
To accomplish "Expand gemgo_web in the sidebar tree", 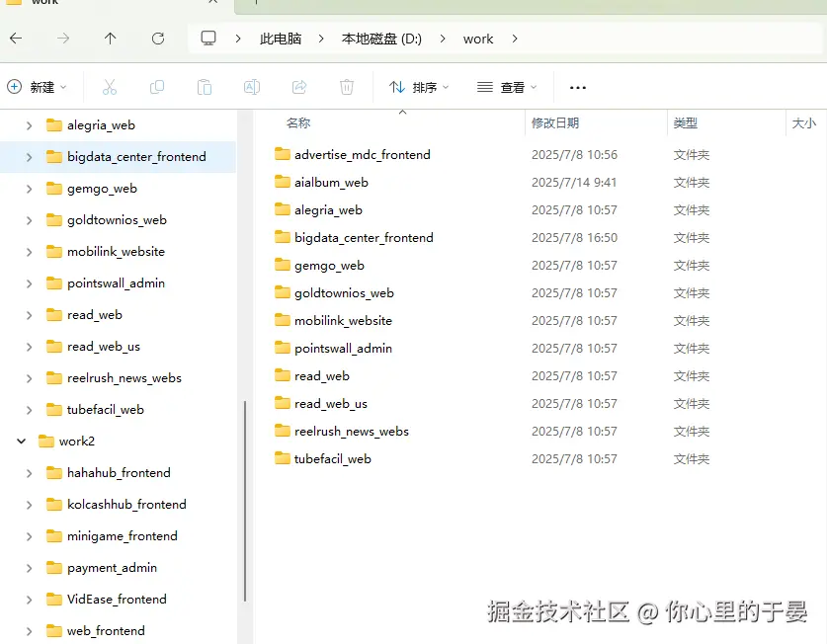I will 29,189.
